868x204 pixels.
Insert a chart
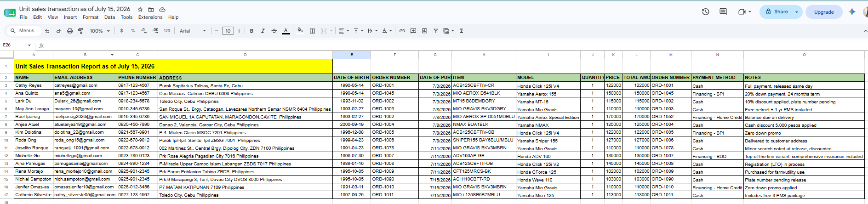tap(424, 31)
